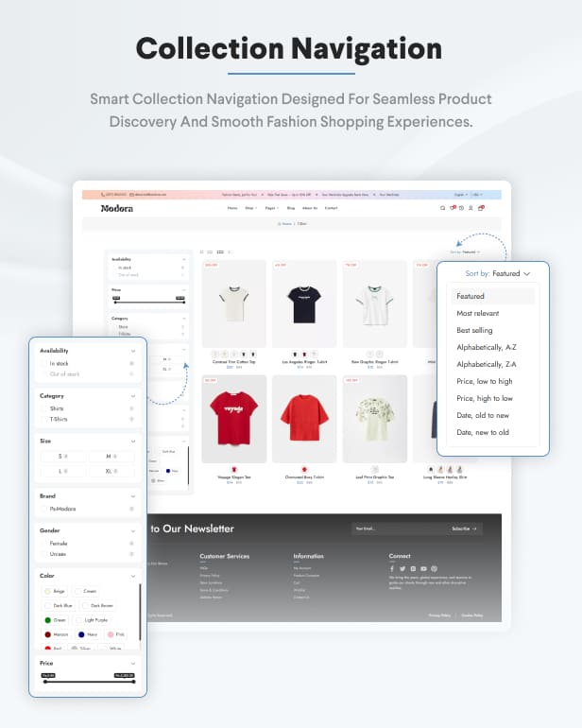Tick the Ps-Modora brand checkbox
Image resolution: width=582 pixels, height=728 pixels.
44,509
